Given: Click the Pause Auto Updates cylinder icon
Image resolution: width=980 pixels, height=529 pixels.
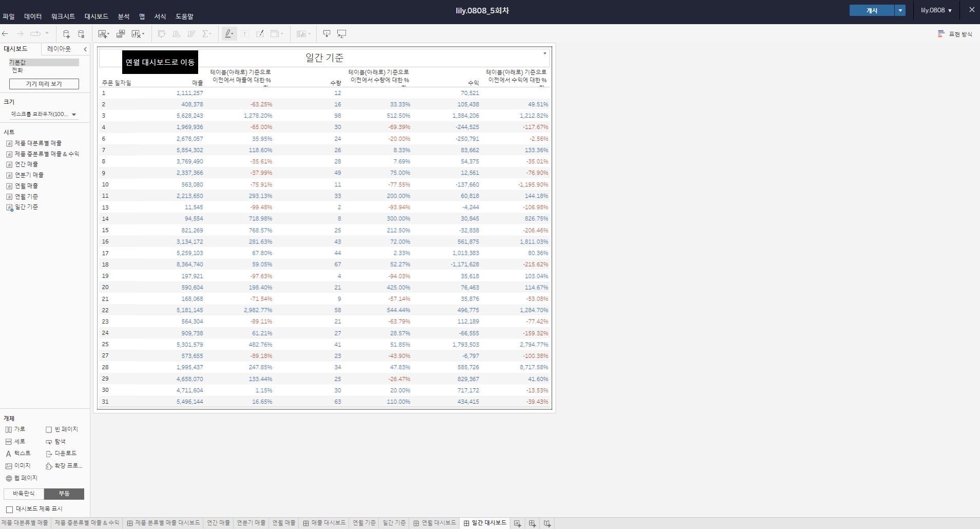Looking at the screenshot, I should (x=81, y=34).
